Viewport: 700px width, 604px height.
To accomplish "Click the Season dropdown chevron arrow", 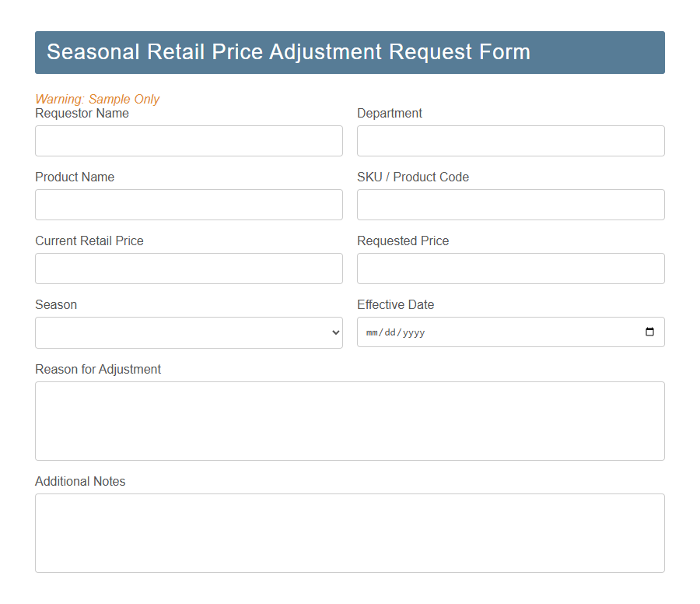I will 334,332.
